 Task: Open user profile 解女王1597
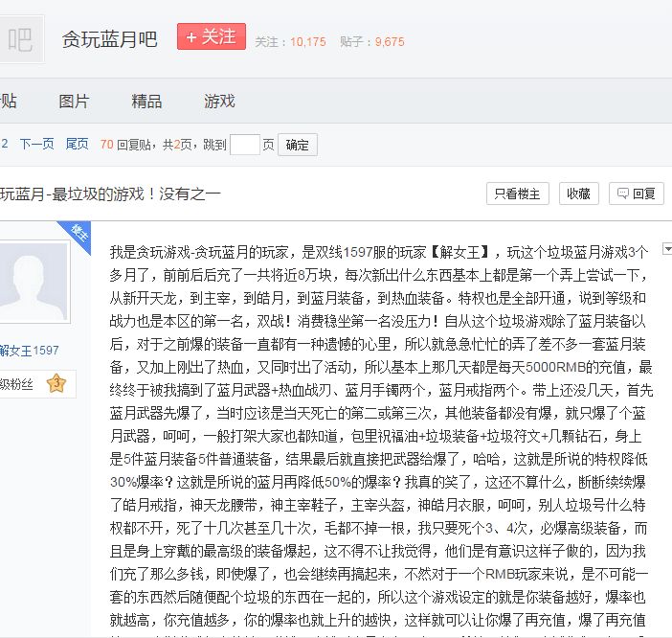(29, 351)
